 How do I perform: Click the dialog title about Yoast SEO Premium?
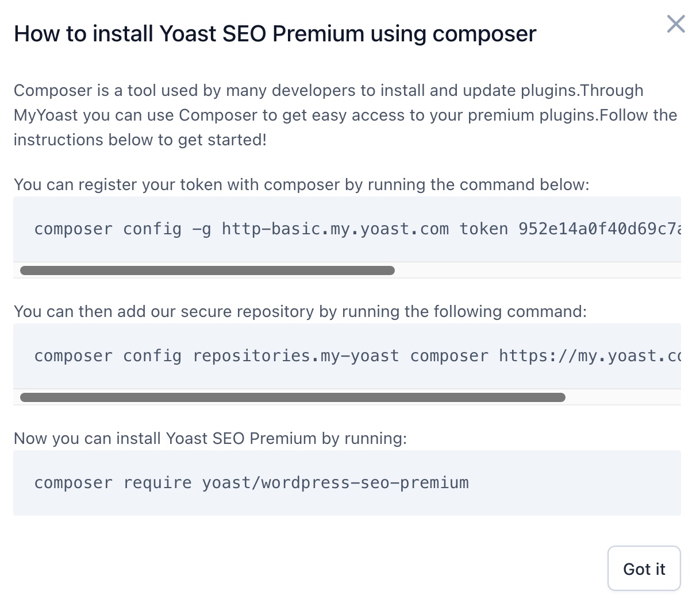(275, 34)
